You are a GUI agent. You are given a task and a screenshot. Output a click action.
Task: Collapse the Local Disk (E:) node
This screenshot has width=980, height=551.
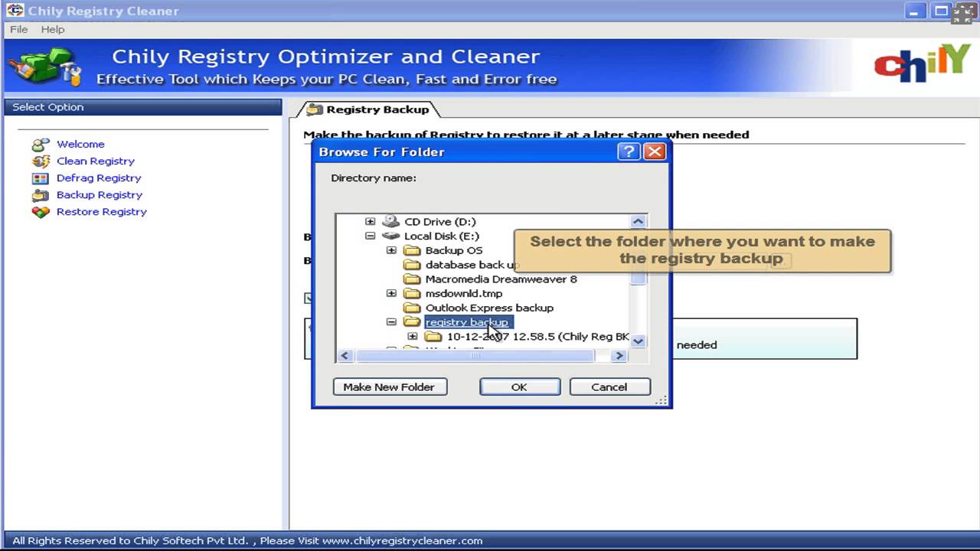tap(371, 236)
